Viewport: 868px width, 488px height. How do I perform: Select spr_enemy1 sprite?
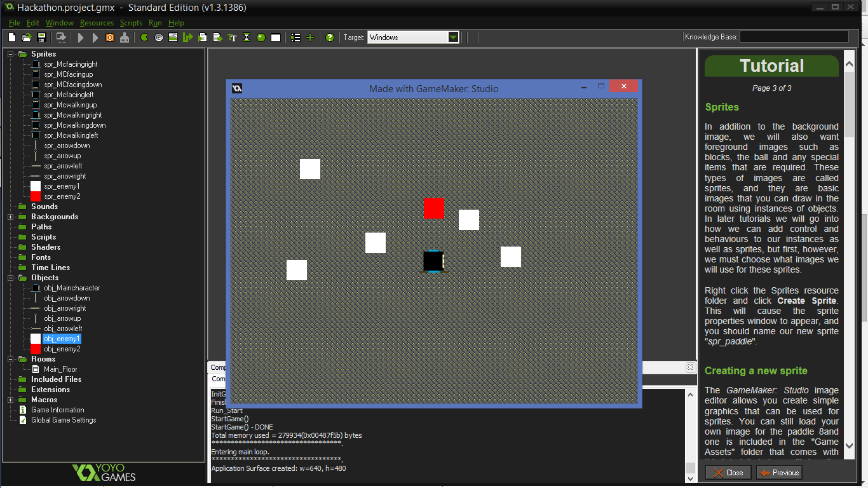click(62, 186)
